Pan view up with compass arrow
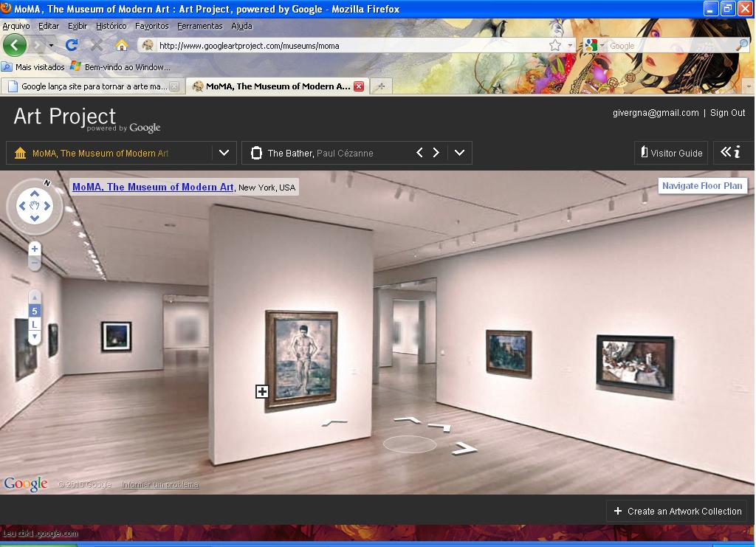This screenshot has width=756, height=547. (35, 193)
